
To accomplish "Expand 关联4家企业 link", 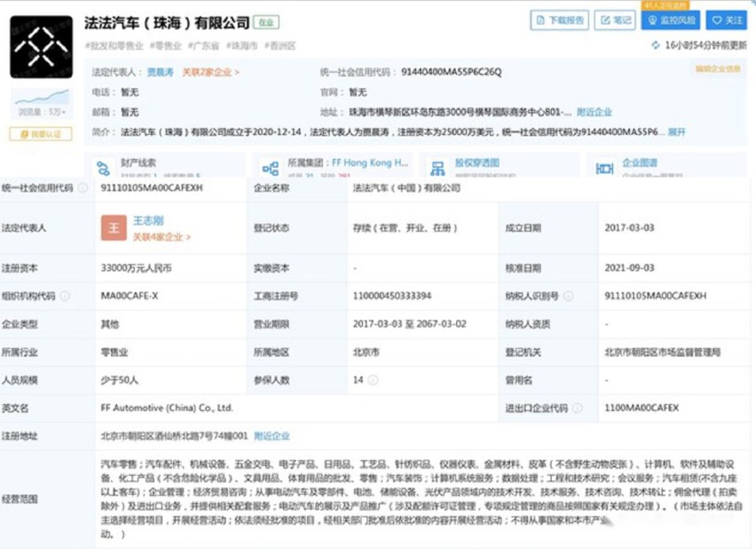I will click(x=162, y=237).
